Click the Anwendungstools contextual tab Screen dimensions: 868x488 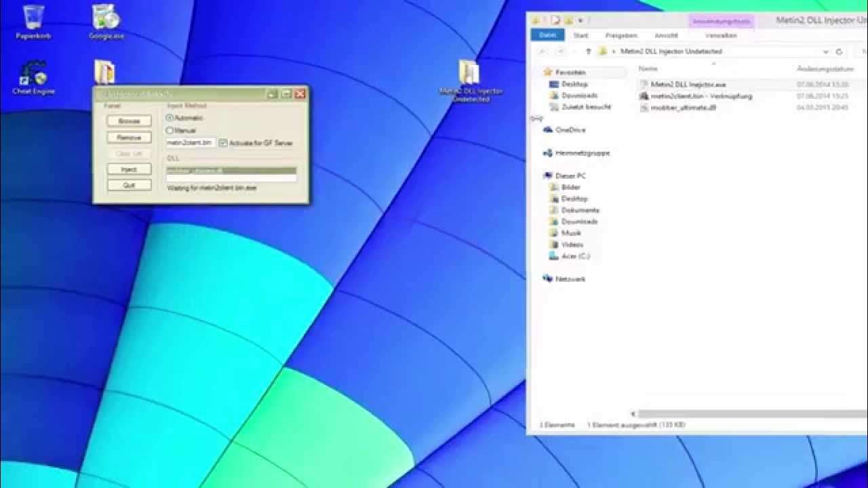pyautogui.click(x=721, y=22)
